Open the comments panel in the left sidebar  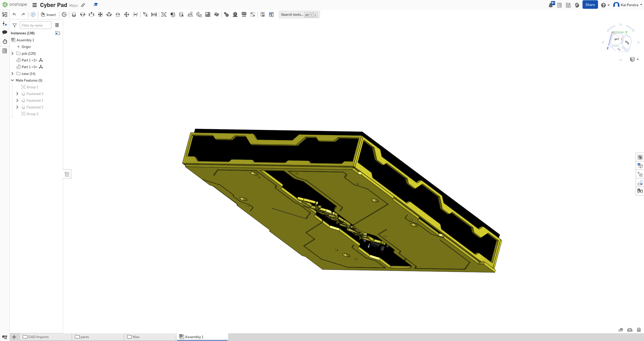point(5,33)
